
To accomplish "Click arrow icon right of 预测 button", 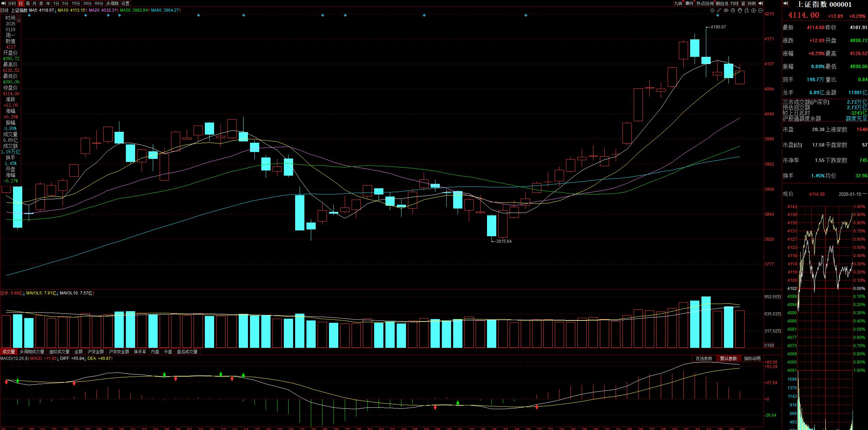I will [x=761, y=3].
